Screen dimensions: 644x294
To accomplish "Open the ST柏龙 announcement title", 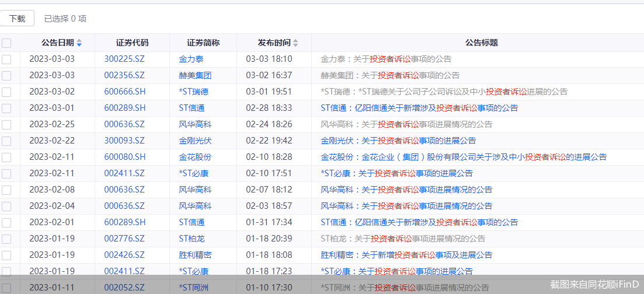I will pos(403,239).
